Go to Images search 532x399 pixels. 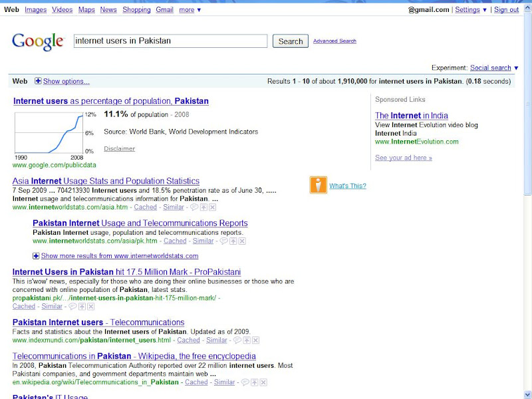(36, 10)
